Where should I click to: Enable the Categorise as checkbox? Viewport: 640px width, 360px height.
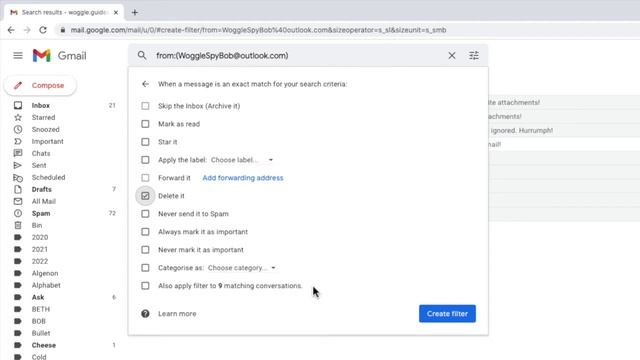coord(145,268)
